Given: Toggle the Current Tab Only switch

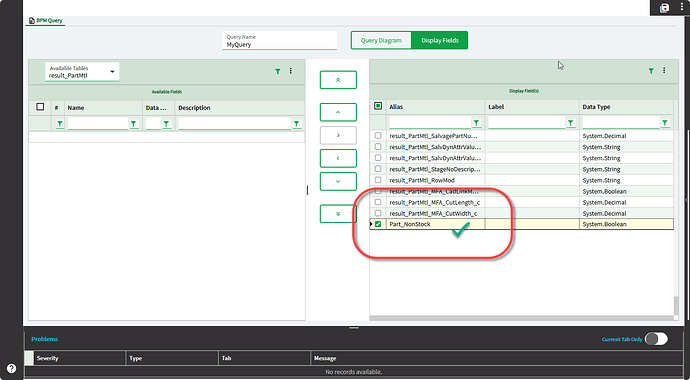Looking at the screenshot, I should tap(656, 339).
